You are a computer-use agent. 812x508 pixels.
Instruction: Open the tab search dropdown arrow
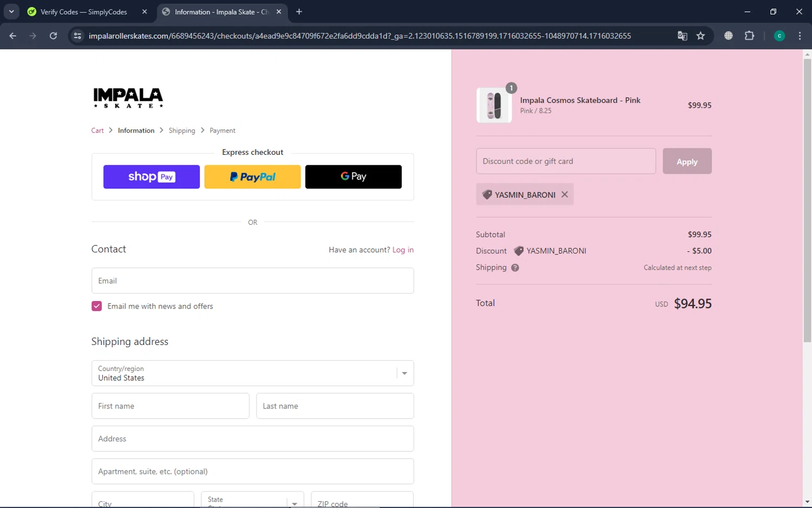click(x=11, y=11)
